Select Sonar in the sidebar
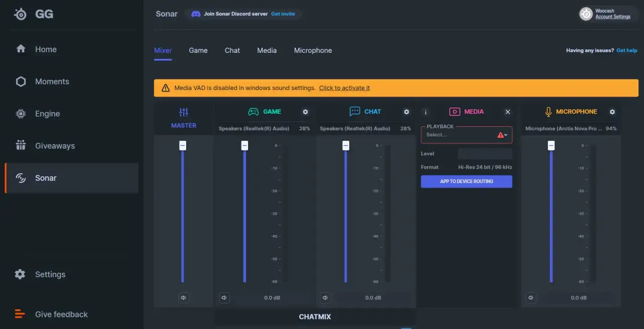644x329 pixels. tap(71, 178)
